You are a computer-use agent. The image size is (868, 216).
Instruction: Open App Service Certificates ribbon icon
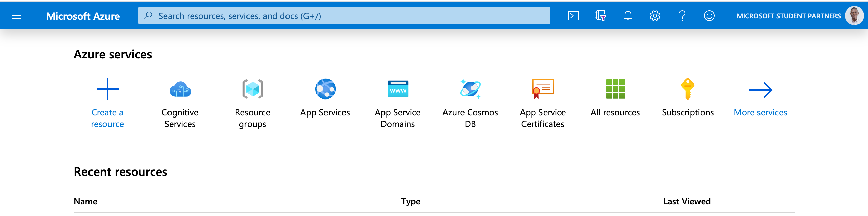tap(543, 89)
